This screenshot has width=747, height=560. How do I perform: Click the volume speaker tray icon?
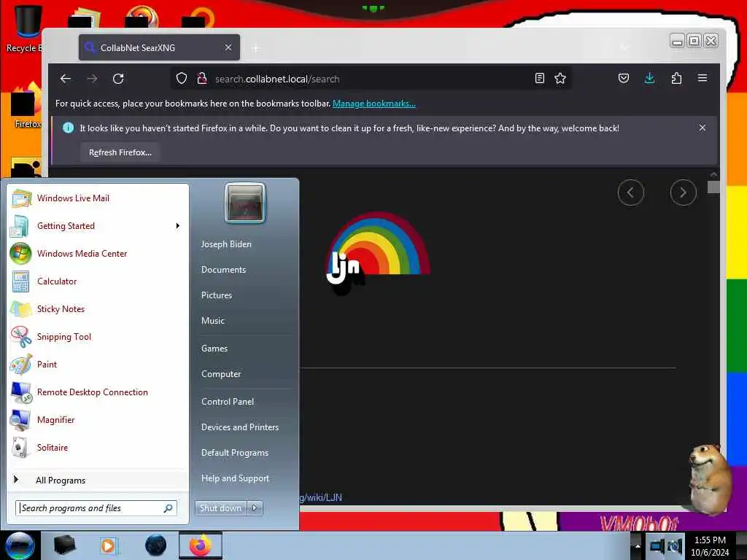point(675,546)
